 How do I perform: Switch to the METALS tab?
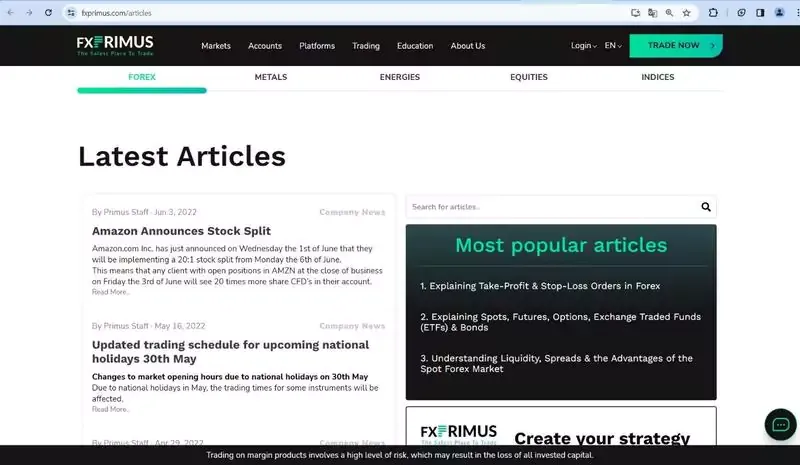[x=271, y=77]
